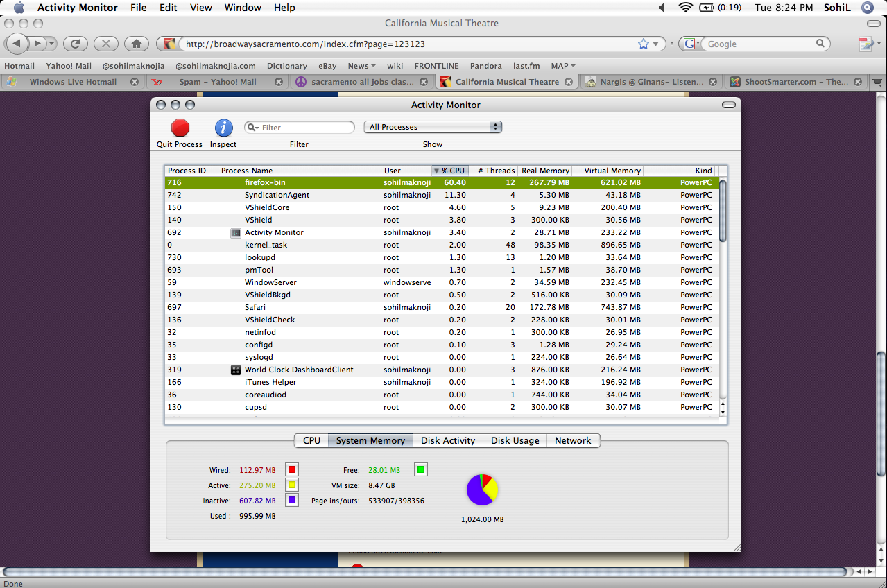Click the browser URL address field
The width and height of the screenshot is (887, 588).
(x=409, y=44)
